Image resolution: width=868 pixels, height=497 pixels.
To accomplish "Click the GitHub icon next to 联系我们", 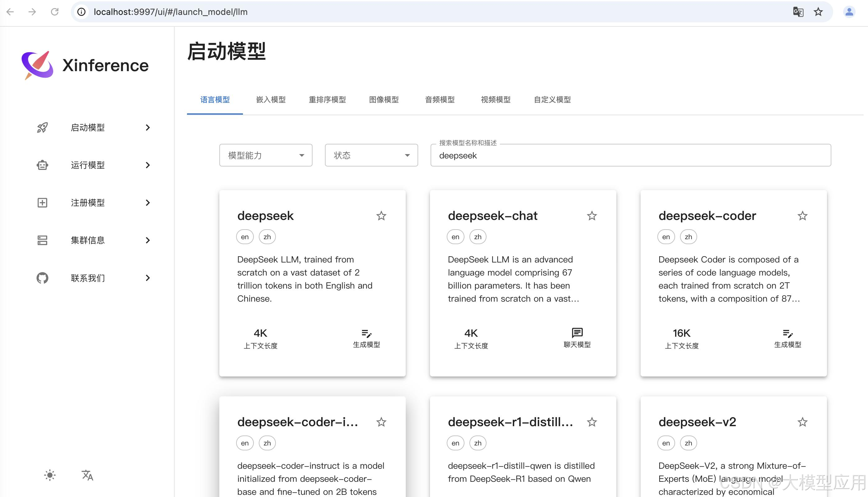I will click(x=42, y=277).
